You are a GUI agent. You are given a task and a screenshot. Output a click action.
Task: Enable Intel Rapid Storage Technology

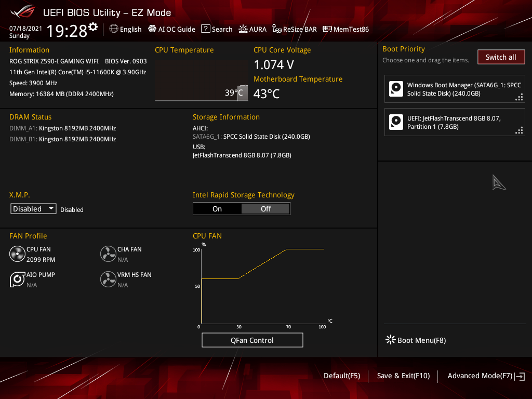click(x=217, y=208)
